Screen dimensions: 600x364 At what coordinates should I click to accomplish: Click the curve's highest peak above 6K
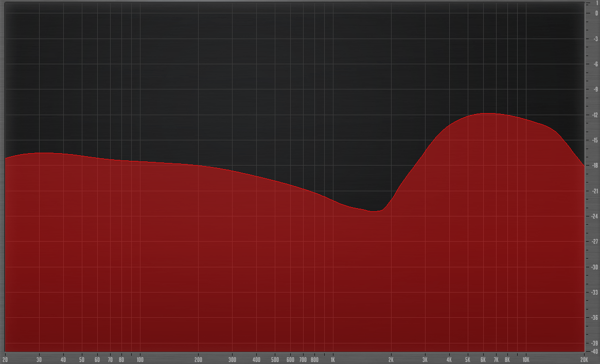point(488,113)
